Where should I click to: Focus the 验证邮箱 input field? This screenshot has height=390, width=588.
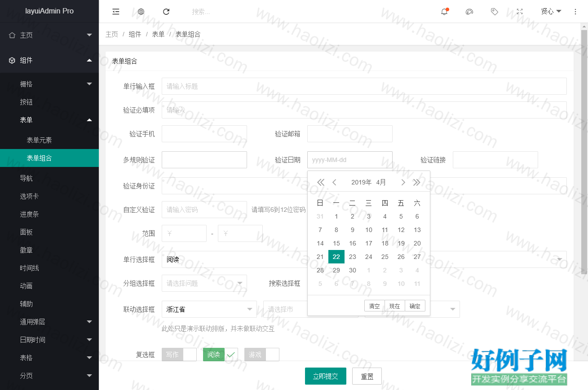coord(350,134)
